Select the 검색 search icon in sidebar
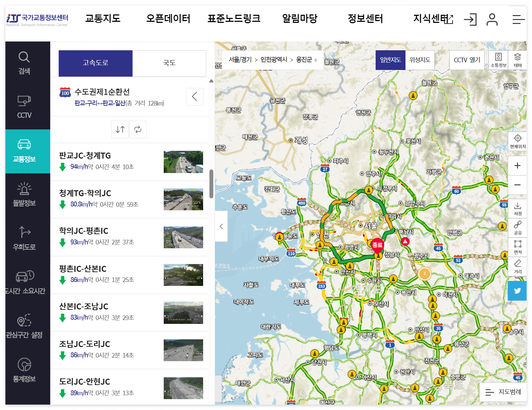532x410 pixels. point(24,63)
